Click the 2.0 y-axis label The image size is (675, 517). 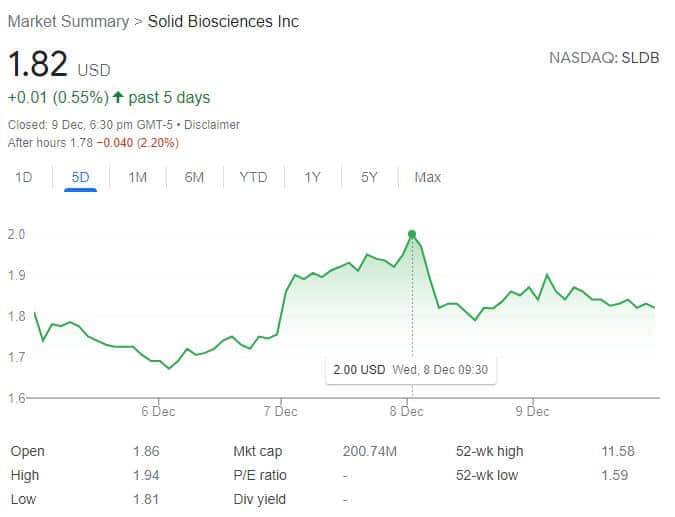pyautogui.click(x=16, y=234)
